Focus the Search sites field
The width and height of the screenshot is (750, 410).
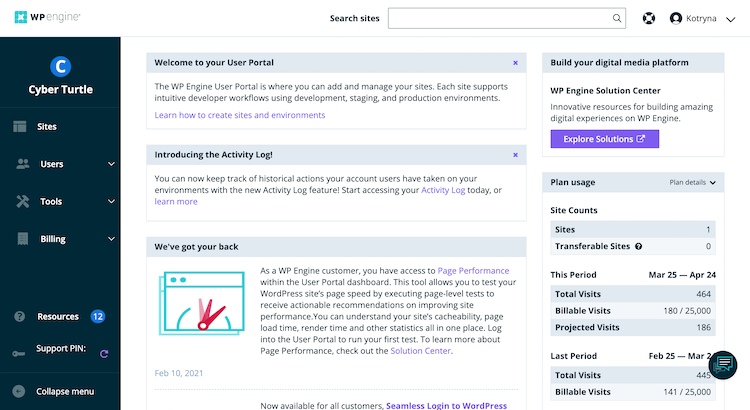[x=507, y=18]
